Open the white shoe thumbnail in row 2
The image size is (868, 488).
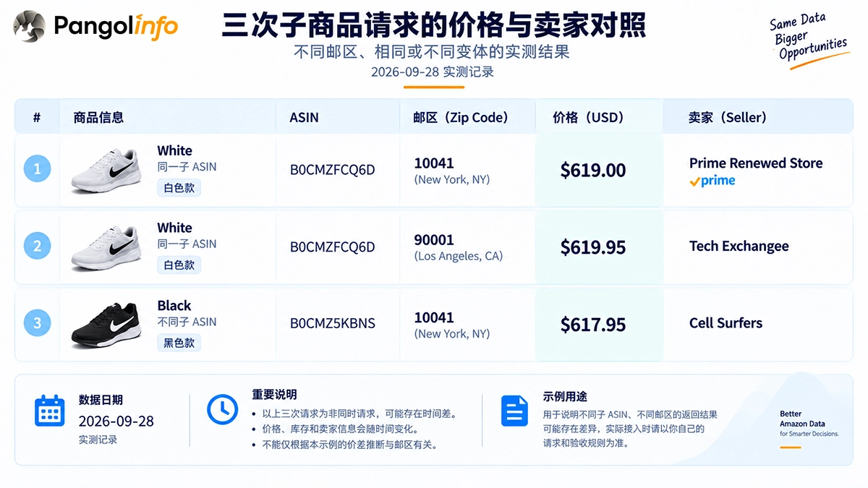click(106, 248)
